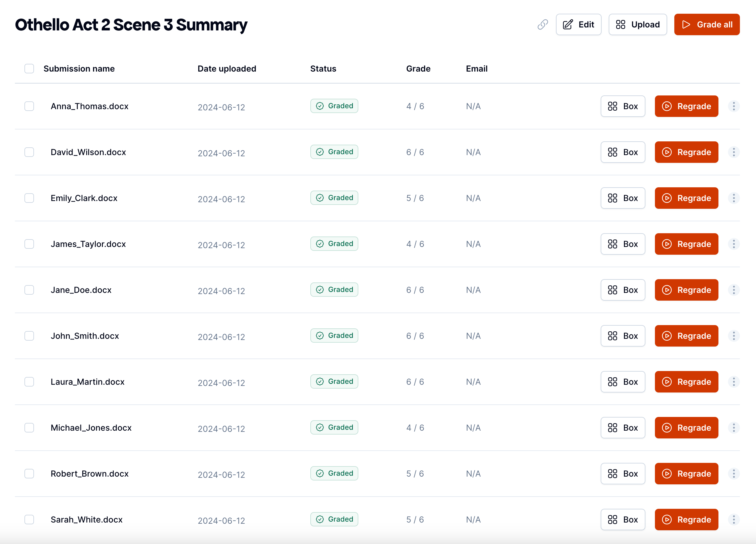
Task: Open Box view for Michael_Jones.docx
Action: click(623, 428)
